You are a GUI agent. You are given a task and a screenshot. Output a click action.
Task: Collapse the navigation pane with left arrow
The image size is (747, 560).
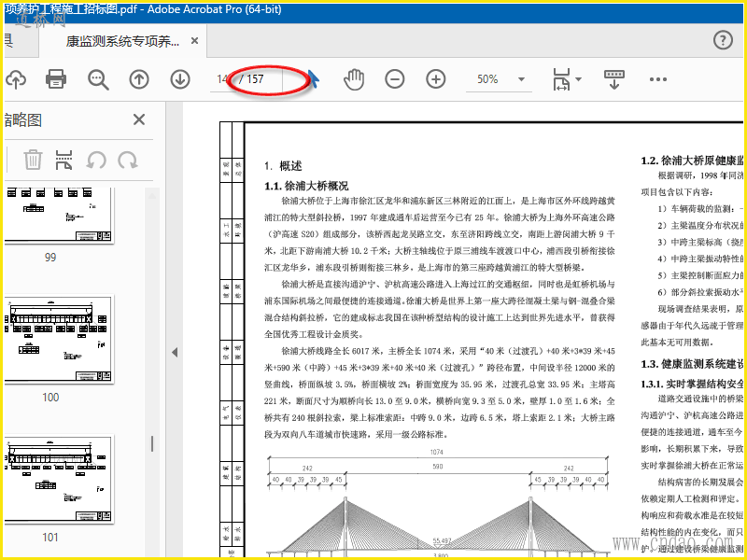[175, 353]
